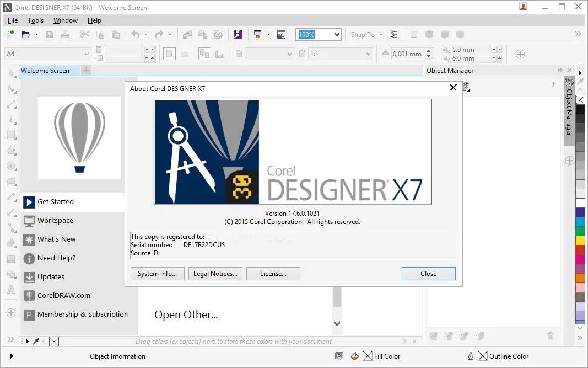588x368 pixels.
Task: Close About dialog with the X
Action: [x=453, y=88]
